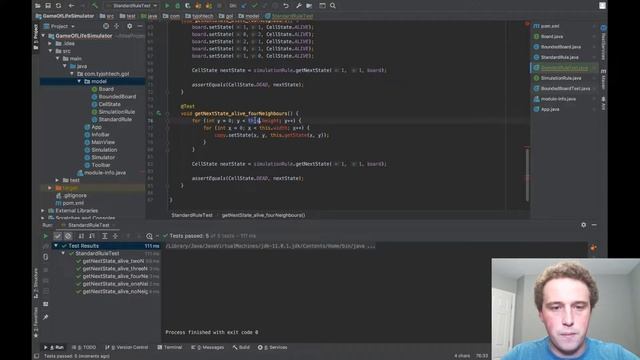The image size is (640, 360).
Task: Select the MainView class in project tree
Action: click(x=100, y=142)
